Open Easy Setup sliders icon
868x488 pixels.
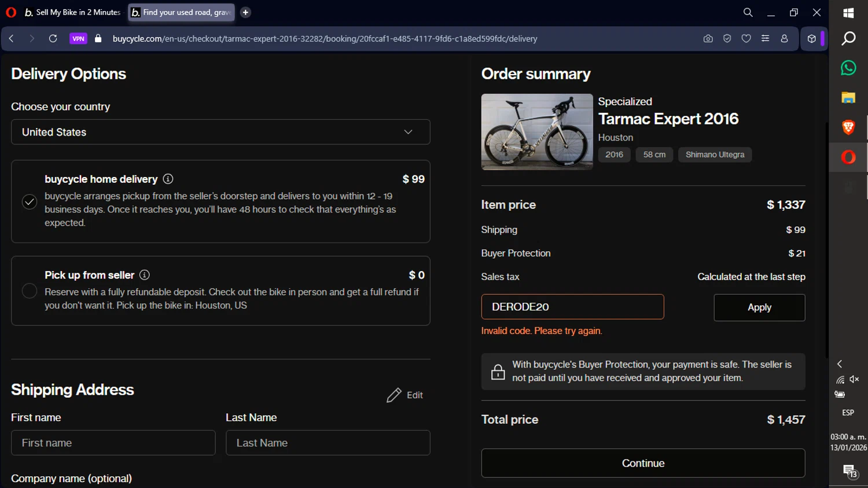(x=765, y=39)
